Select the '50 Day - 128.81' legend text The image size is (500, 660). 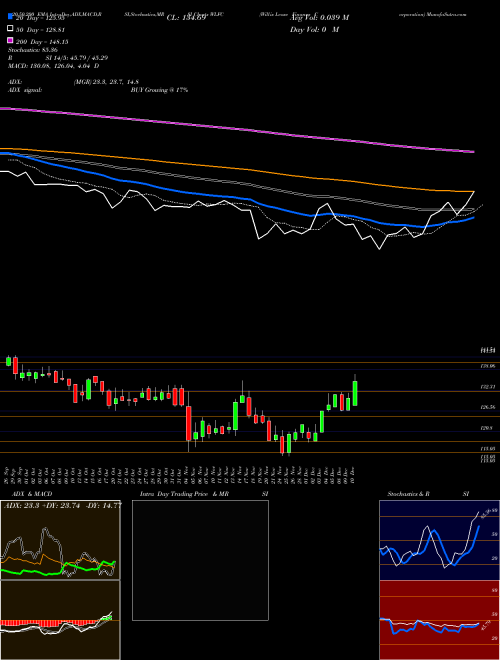pos(40,30)
